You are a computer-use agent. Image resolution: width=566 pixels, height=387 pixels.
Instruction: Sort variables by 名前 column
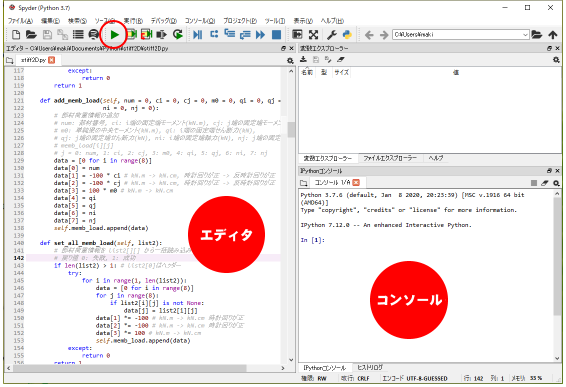pos(307,72)
